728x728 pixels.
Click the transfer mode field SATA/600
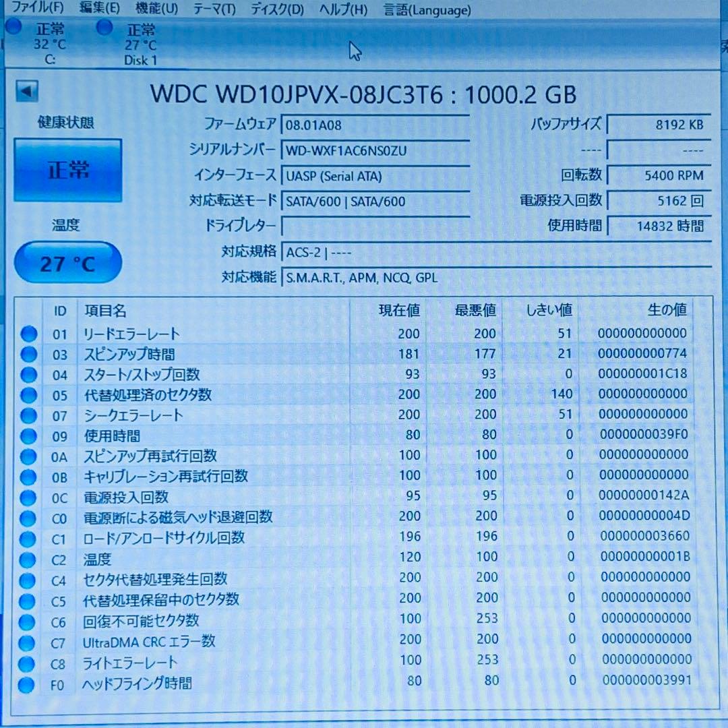click(x=375, y=201)
